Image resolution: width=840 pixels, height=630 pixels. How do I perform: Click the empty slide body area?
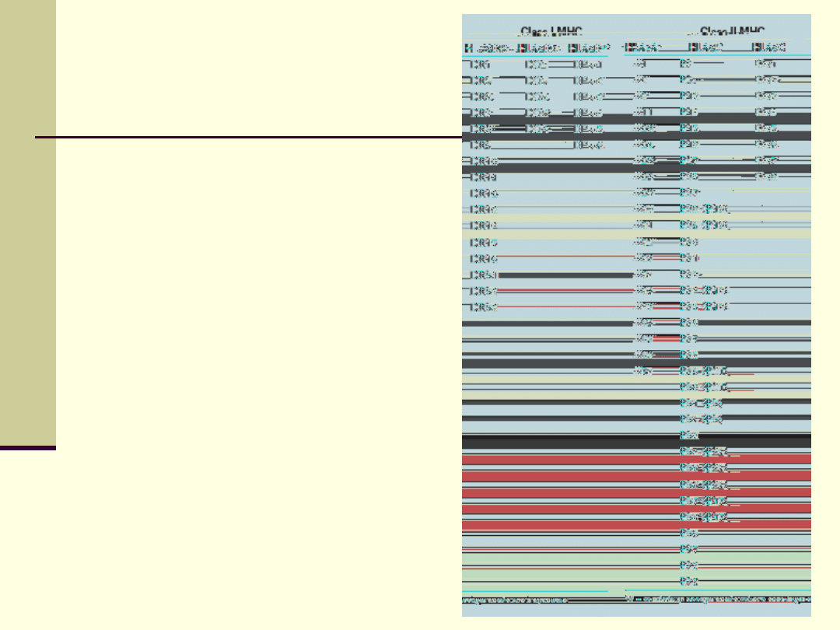coord(257,311)
